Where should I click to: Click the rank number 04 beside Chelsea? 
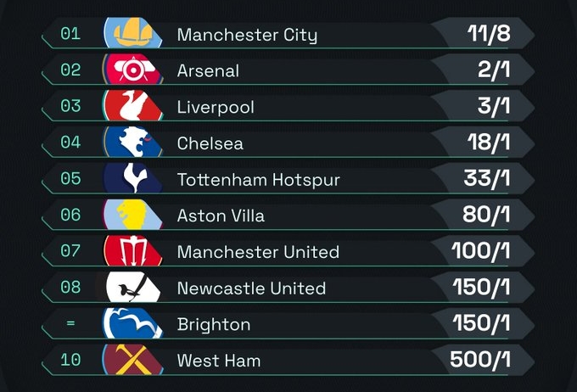pos(70,142)
